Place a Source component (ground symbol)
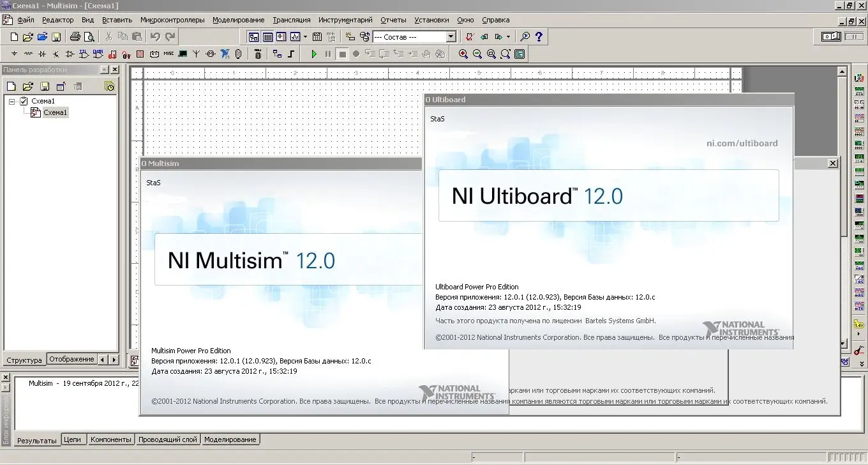 click(x=14, y=54)
